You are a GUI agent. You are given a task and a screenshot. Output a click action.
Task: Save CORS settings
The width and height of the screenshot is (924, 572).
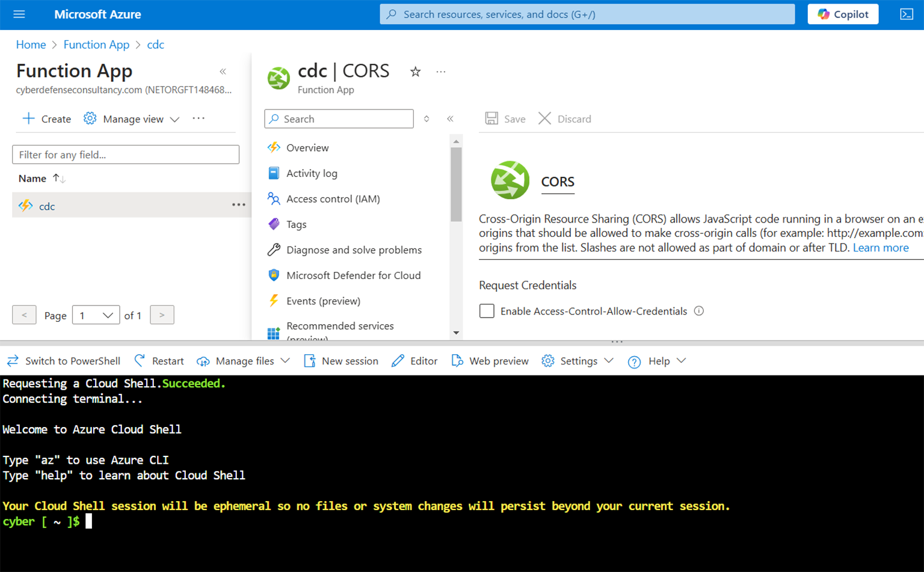pos(505,118)
